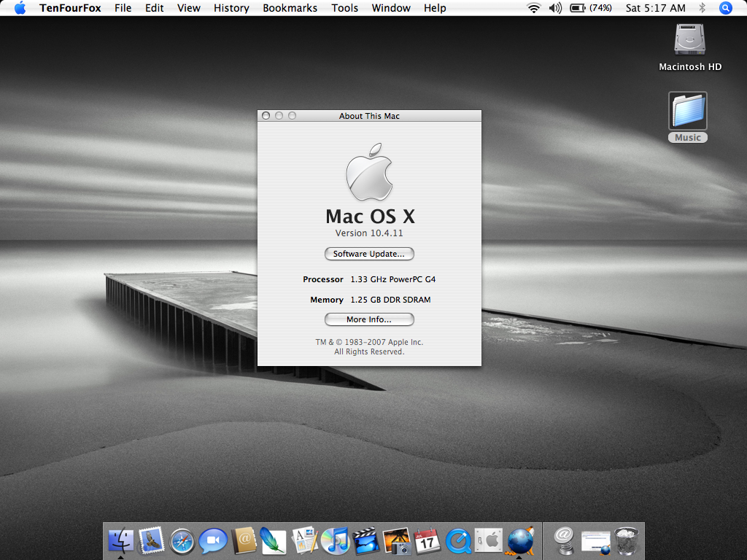
Task: Open Pages from the Dock
Action: click(304, 541)
